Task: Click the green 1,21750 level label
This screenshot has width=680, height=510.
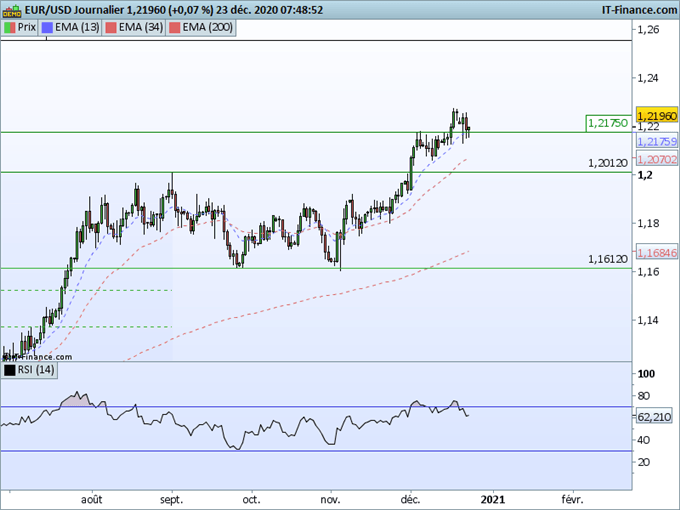Action: point(608,123)
